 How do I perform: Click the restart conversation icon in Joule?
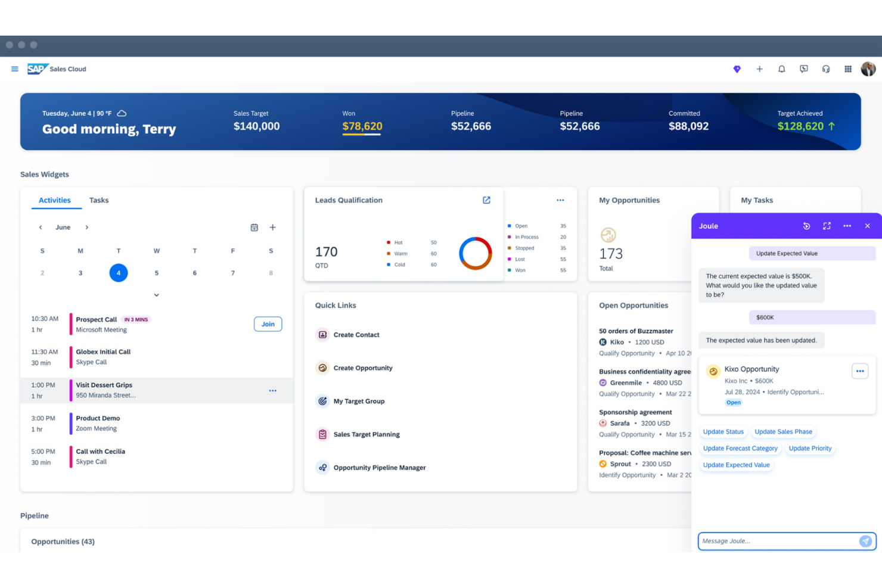coord(806,226)
